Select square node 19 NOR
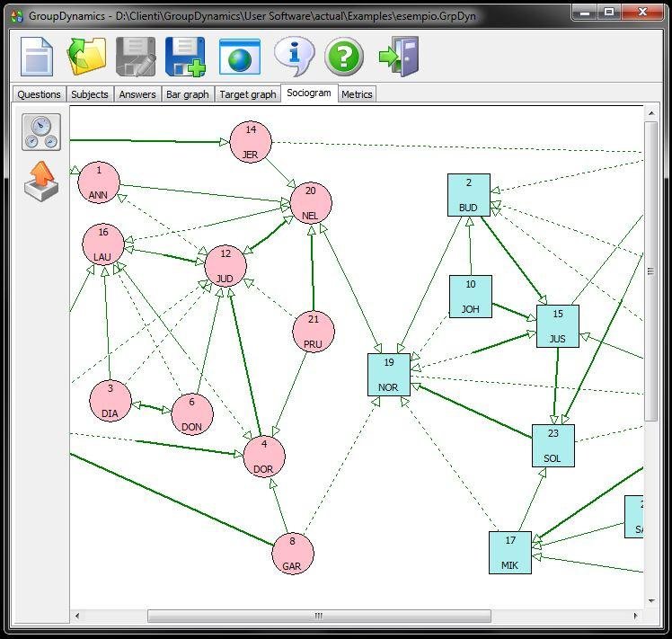Viewport: 672px width, 639px height. [x=389, y=375]
